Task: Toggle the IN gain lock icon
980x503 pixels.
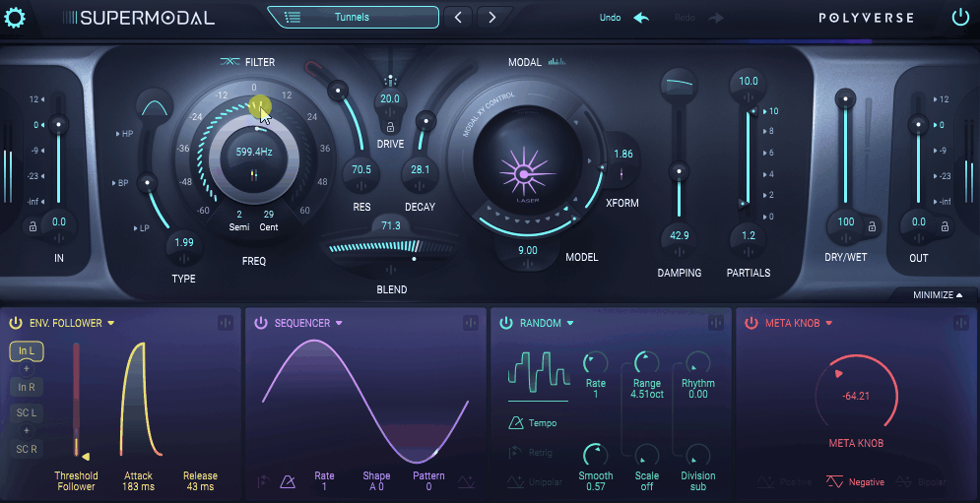Action: [32, 226]
